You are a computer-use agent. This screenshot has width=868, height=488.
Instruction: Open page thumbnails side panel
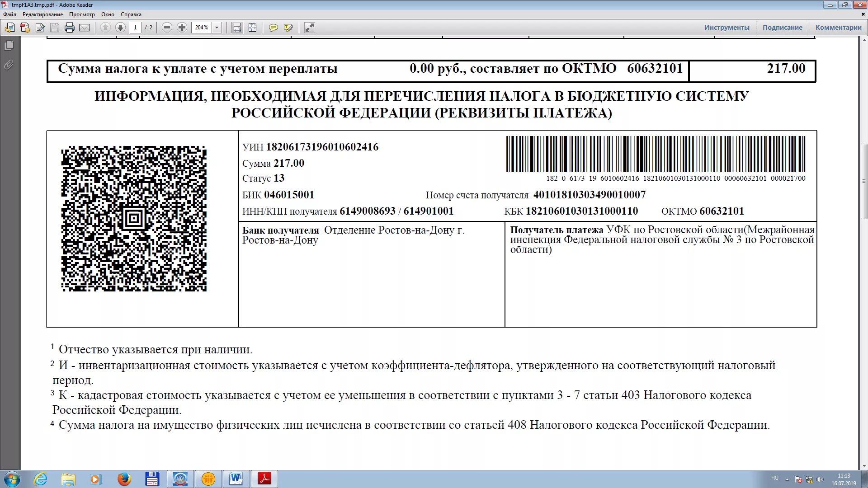pyautogui.click(x=9, y=46)
